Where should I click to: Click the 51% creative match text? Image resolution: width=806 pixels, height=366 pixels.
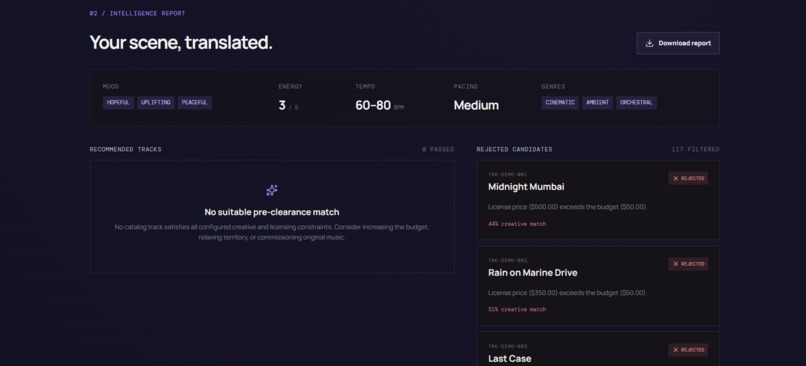tap(517, 310)
